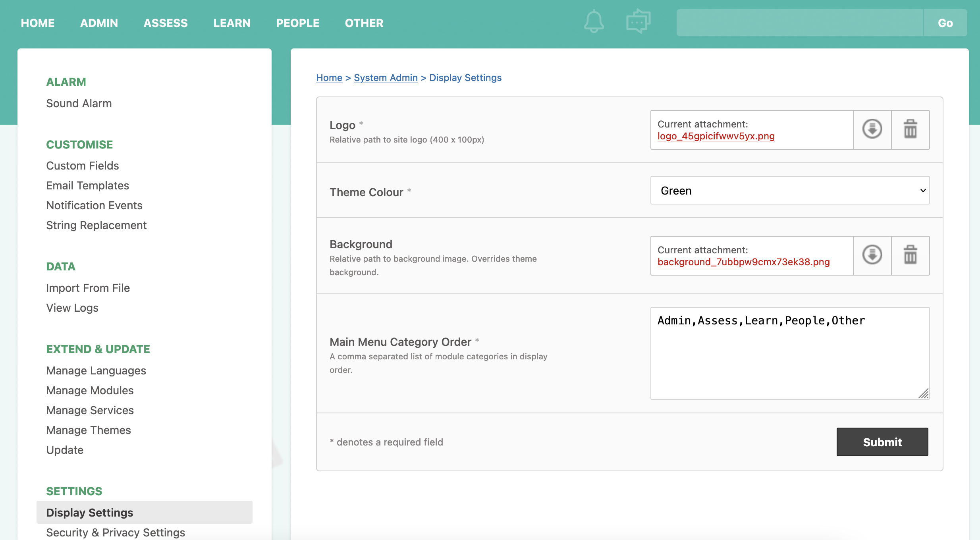Click the Display Settings breadcrumb text
The height and width of the screenshot is (540, 980).
[x=465, y=78]
